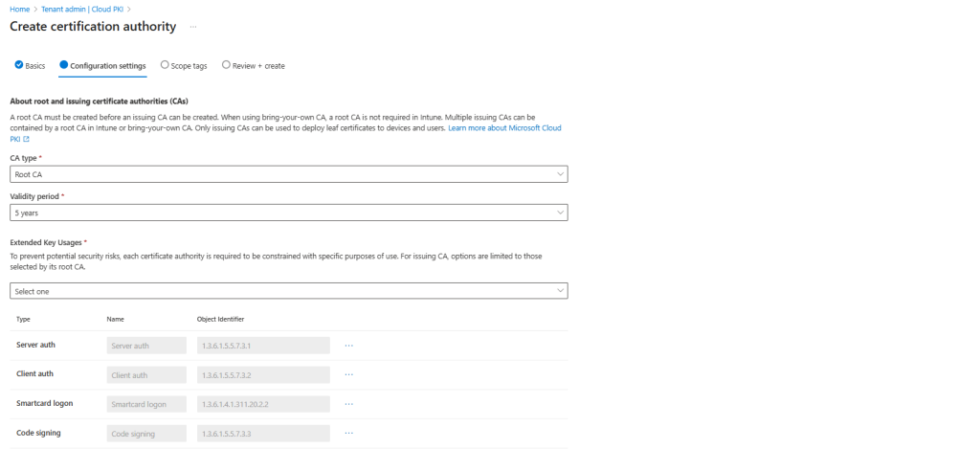Open more options for Code signing row
Image resolution: width=980 pixels, height=449 pixels.
tap(349, 433)
